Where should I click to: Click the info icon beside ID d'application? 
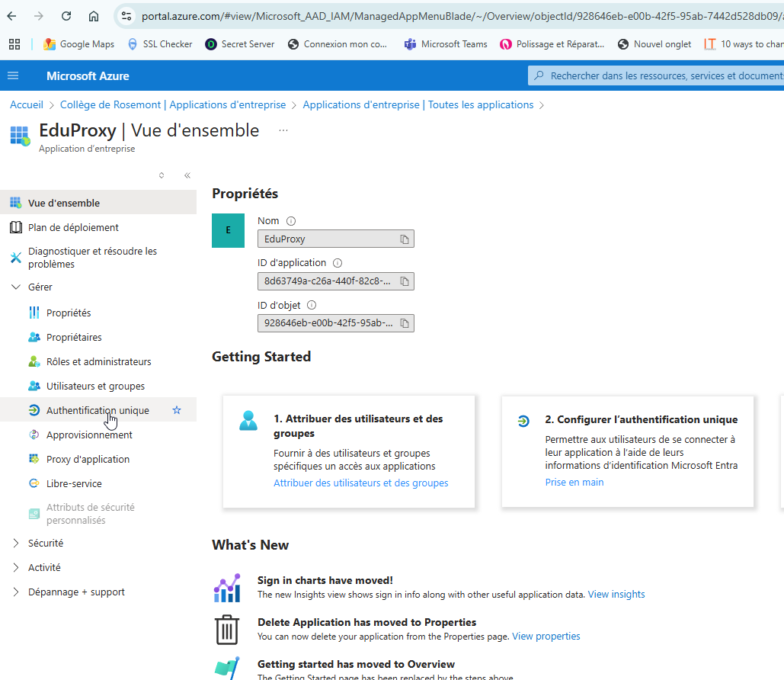click(338, 263)
